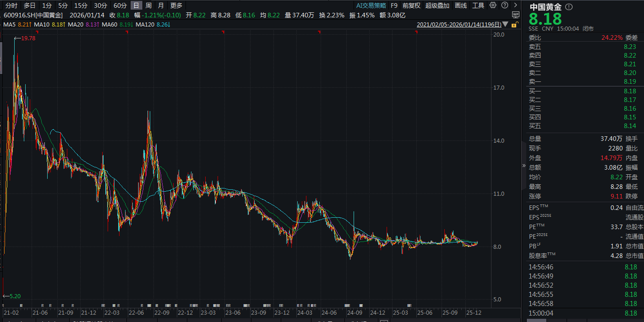Open the date range dropdown triangle
The width and height of the screenshot is (644, 322).
pyautogui.click(x=505, y=24)
